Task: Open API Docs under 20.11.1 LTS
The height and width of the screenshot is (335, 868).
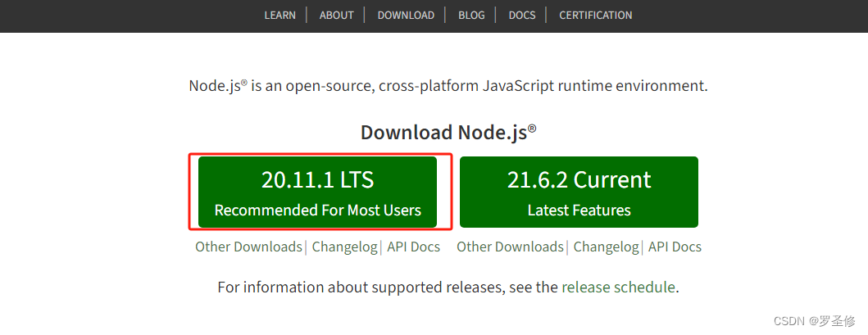Action: [414, 247]
